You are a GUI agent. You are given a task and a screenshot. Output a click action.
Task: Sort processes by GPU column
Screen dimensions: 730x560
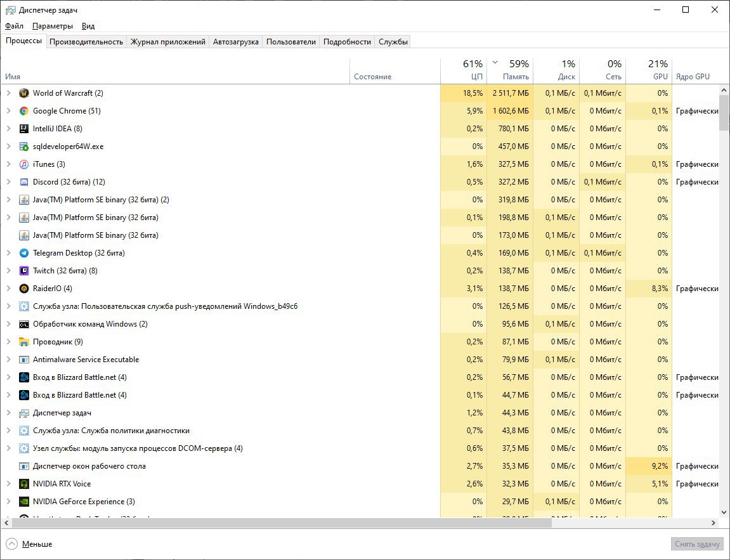pos(649,70)
